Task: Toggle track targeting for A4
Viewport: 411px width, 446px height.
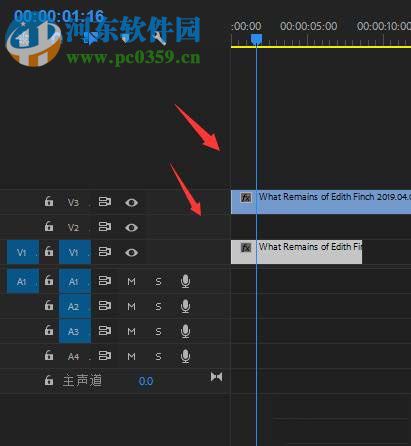Action: [x=75, y=356]
